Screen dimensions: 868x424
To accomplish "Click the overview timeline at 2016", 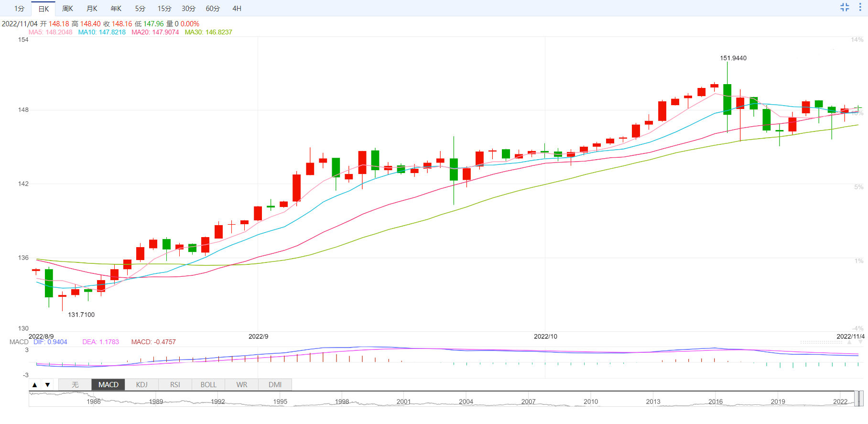I will pos(716,402).
